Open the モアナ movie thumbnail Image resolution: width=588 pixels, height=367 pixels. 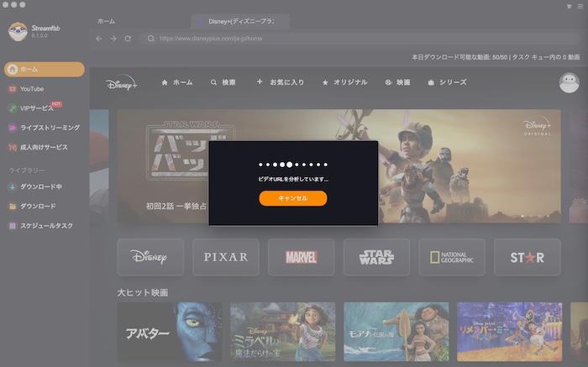[396, 332]
